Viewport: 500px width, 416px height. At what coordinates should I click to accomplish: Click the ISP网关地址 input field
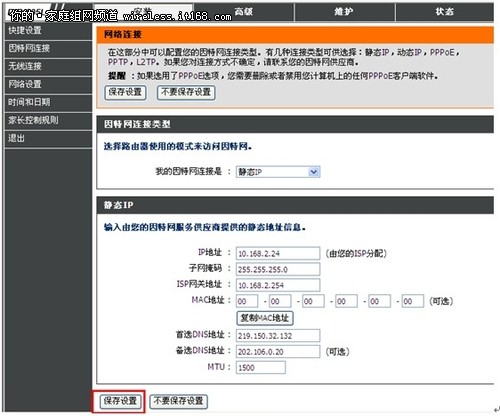278,285
